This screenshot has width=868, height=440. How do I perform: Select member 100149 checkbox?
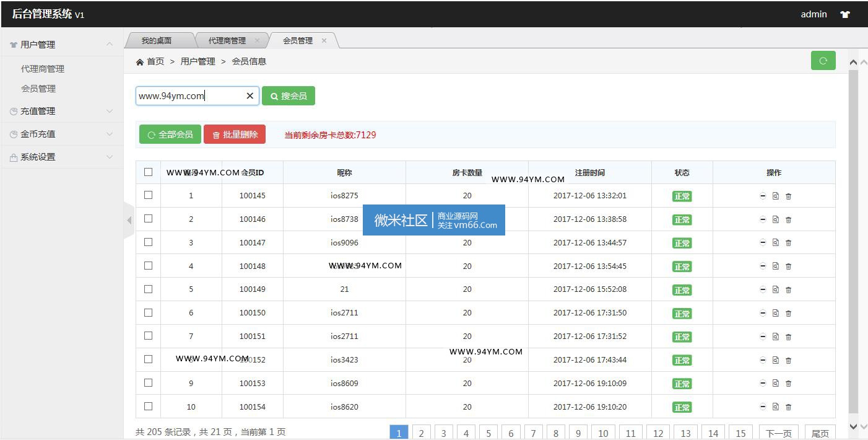148,289
